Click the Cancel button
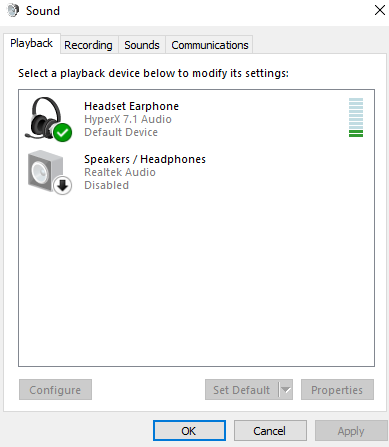The image size is (389, 447). 270,431
